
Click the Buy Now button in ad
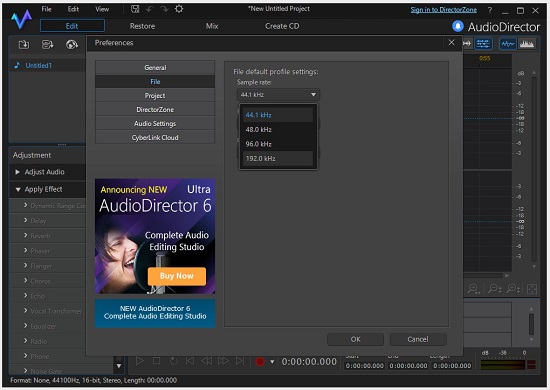click(x=177, y=276)
